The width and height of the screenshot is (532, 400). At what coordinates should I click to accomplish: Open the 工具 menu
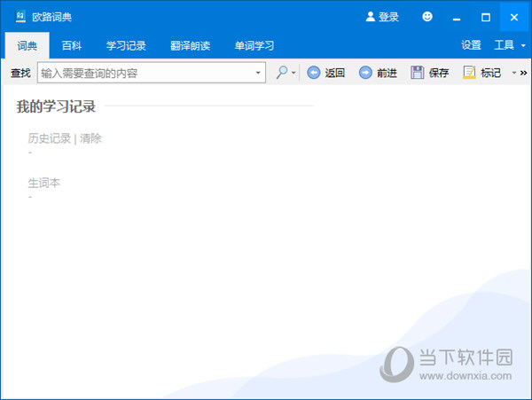(505, 44)
